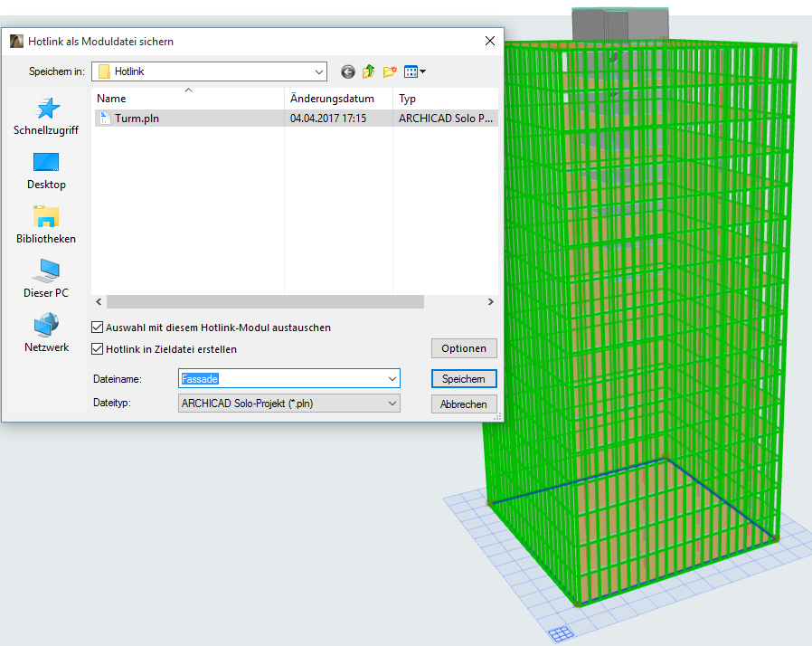Open the view menu icon
This screenshot has height=646, width=812.
[x=414, y=71]
